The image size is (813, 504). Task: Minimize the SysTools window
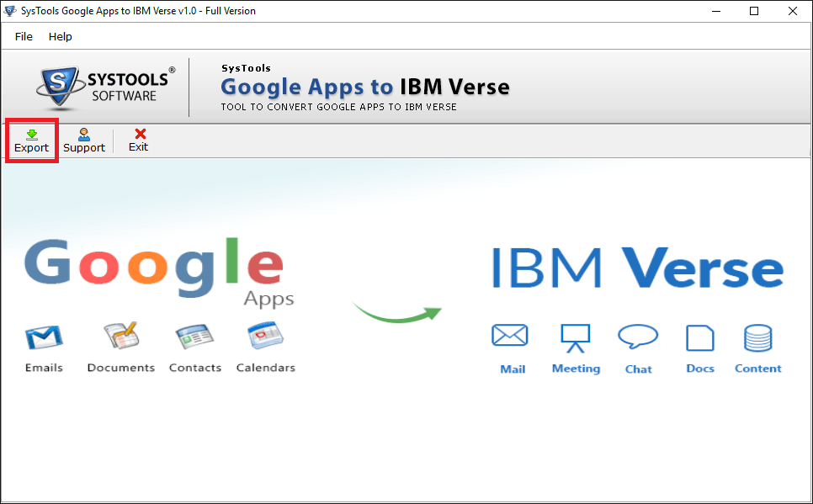716,11
